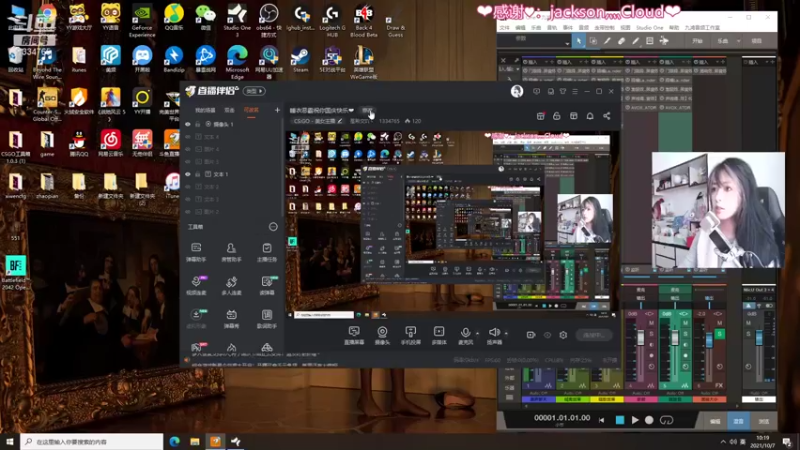Viewport: 800px width, 450px height.
Task: Toggle solo S on green mixer channel 5
Action: [x=685, y=334]
